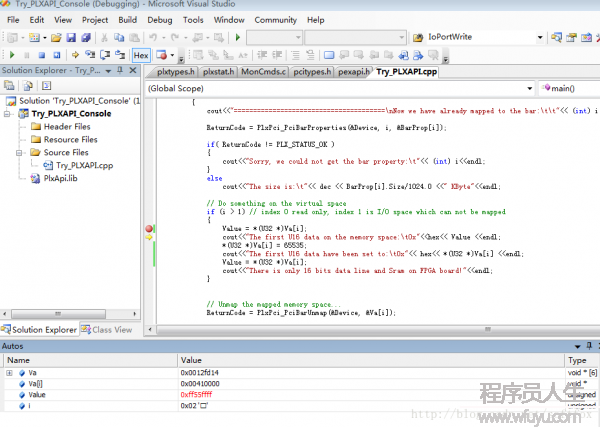This screenshot has width=600, height=427.
Task: Open the Tools menu
Action: click(193, 20)
